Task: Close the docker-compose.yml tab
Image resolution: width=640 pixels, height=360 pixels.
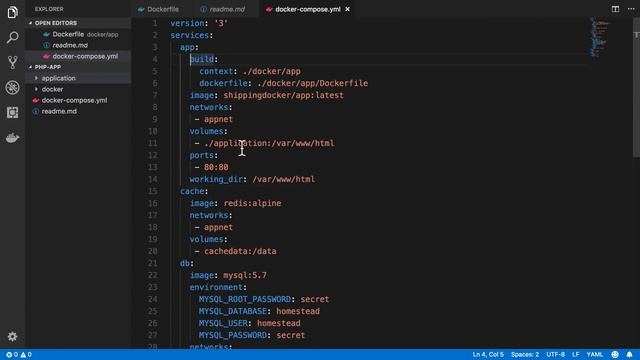Action: click(347, 9)
